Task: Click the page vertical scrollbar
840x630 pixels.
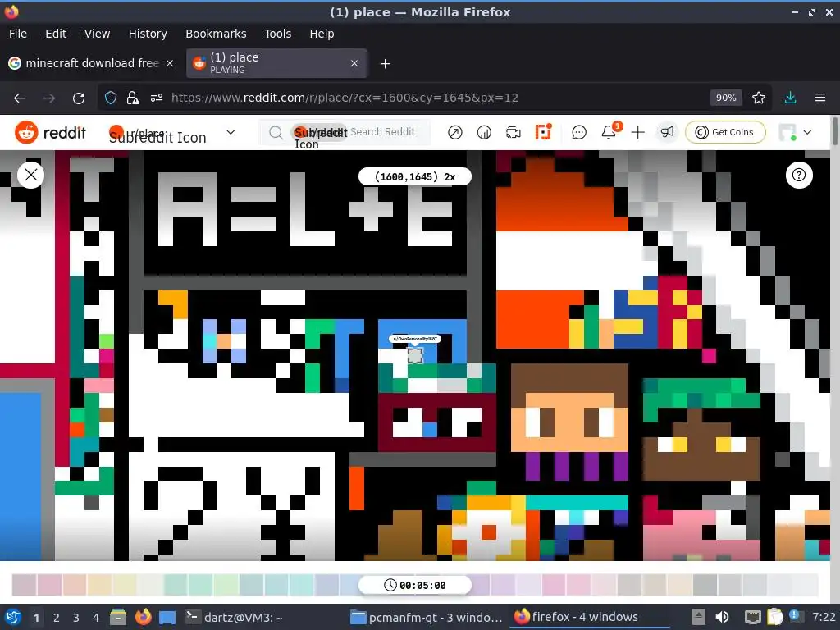Action: 834,131
